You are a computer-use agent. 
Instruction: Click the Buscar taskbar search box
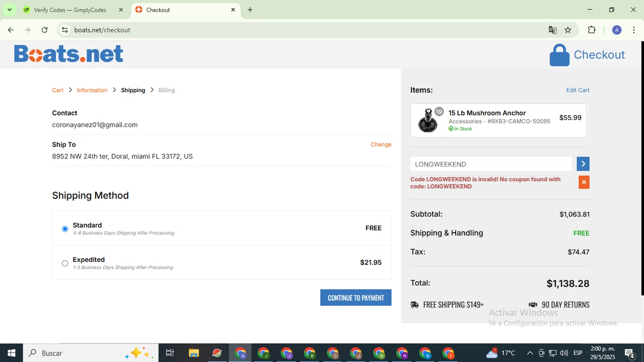pyautogui.click(x=91, y=353)
